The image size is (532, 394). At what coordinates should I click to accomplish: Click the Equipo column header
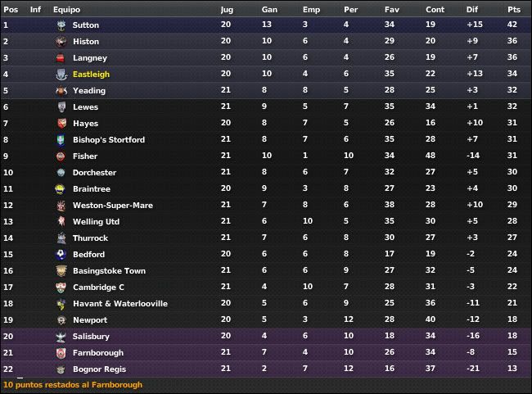point(66,10)
